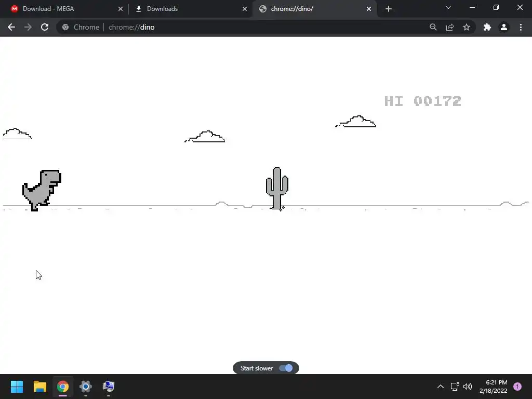Open the zoom magnifier icon in address bar
532x399 pixels.
(x=433, y=27)
